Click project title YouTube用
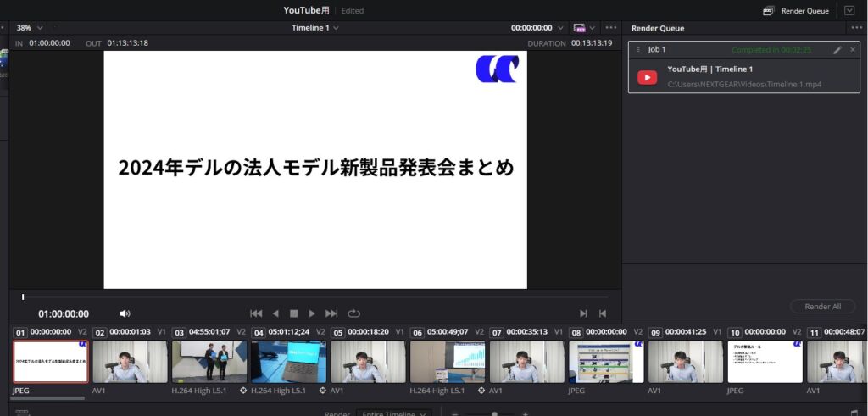 (306, 10)
